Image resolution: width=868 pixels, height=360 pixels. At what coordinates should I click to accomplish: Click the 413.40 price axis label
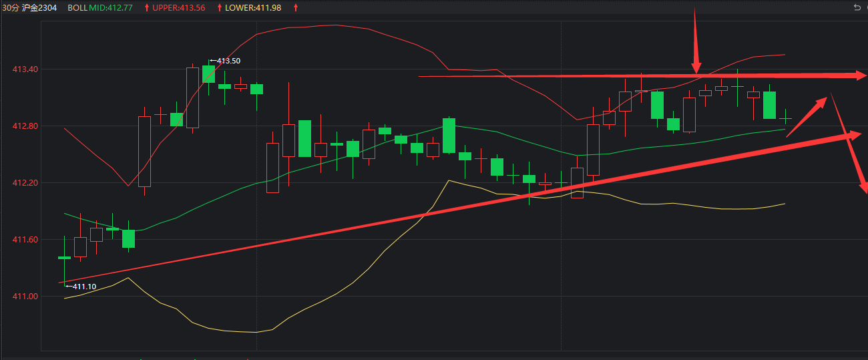25,69
